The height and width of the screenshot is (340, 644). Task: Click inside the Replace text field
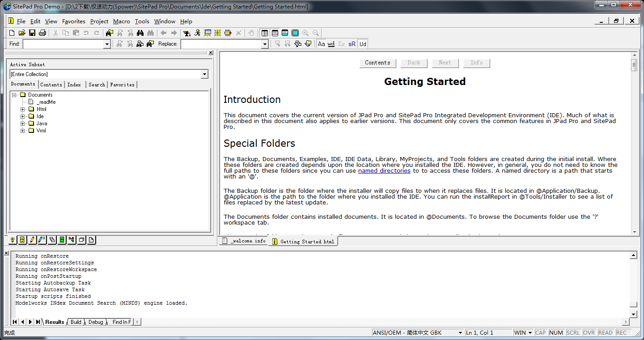pyautogui.click(x=221, y=44)
